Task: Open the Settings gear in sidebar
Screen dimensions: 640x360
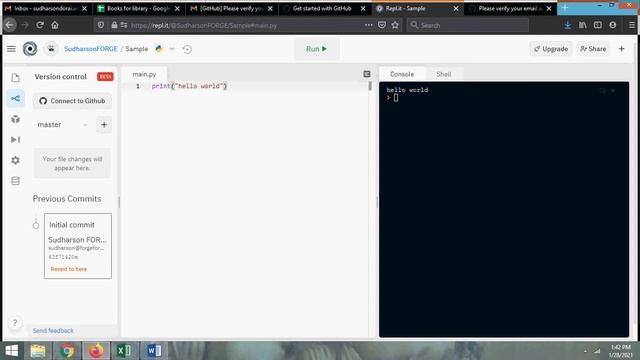Action: pyautogui.click(x=16, y=160)
